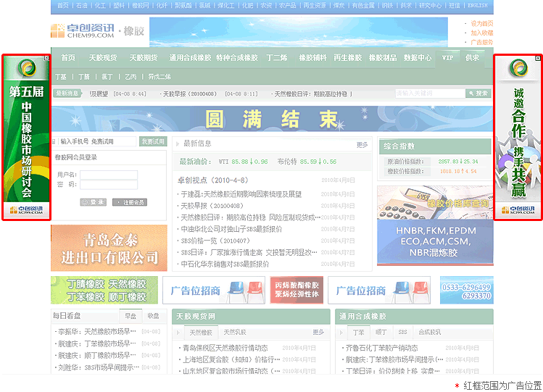The image size is (543, 392).
Task: Click 更多 in 最新信息 panel
Action: click(x=362, y=145)
